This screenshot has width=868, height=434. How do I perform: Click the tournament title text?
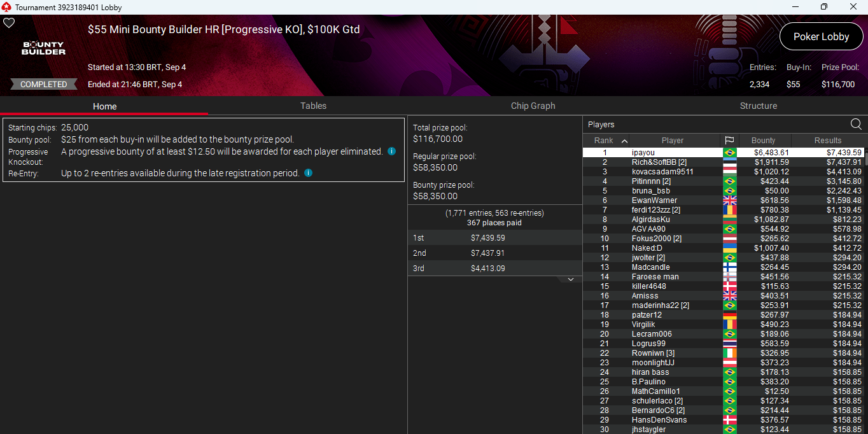click(224, 29)
